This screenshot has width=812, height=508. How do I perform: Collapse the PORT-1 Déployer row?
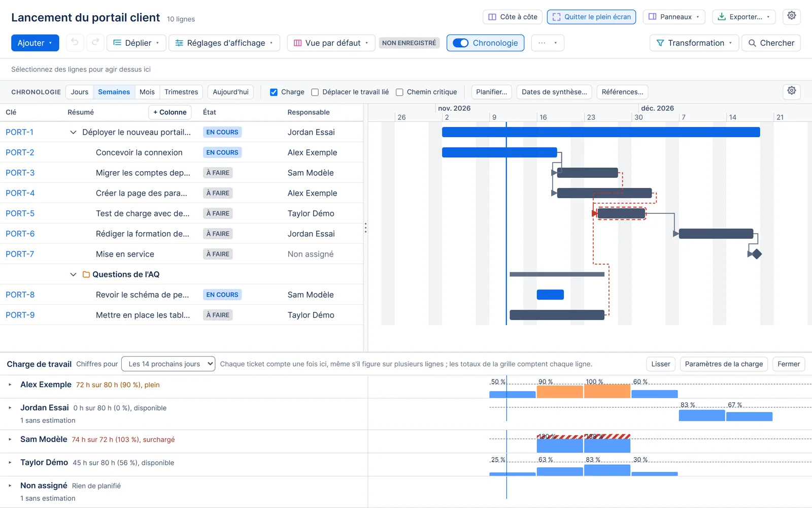[73, 132]
